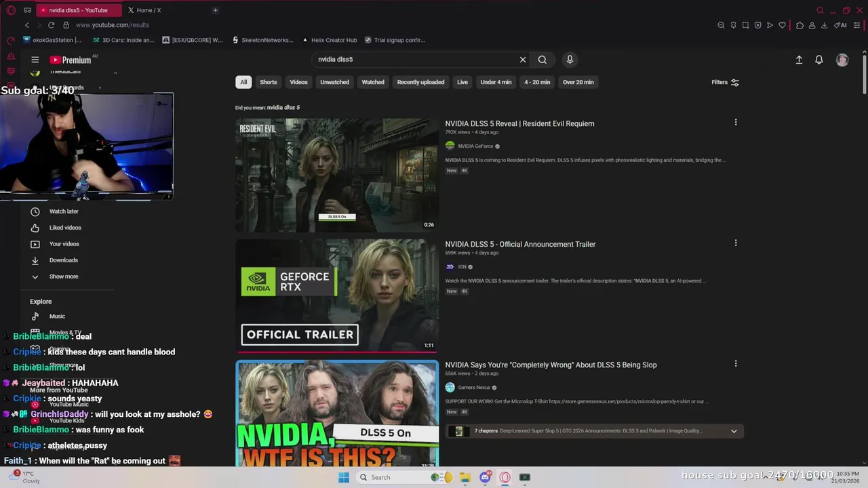Play the GeForce RTX Official Trailer thumbnail
This screenshot has width=868, height=488.
pyautogui.click(x=337, y=296)
